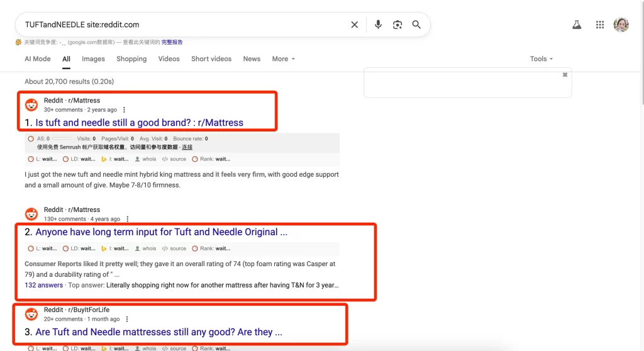Click 'Top answer: Literally shopping right now' text
The image size is (644, 351).
(x=203, y=285)
